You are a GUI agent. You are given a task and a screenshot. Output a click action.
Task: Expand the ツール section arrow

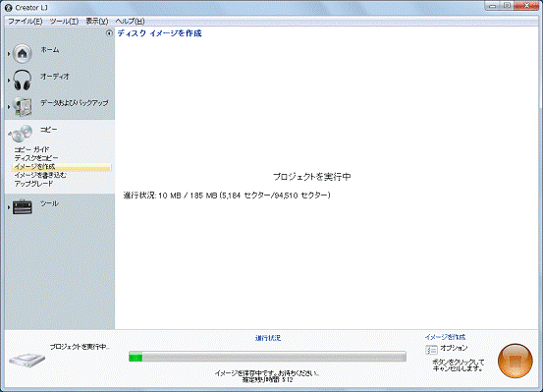pyautogui.click(x=9, y=207)
